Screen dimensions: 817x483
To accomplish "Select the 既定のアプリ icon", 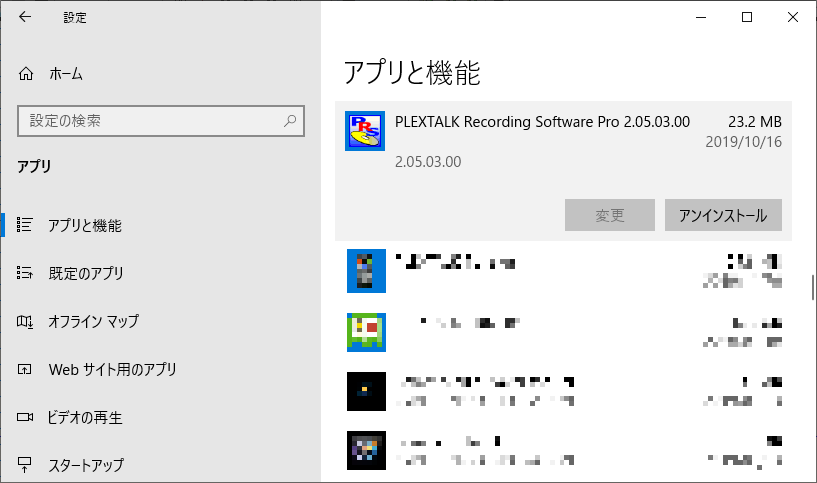I will click(x=24, y=273).
